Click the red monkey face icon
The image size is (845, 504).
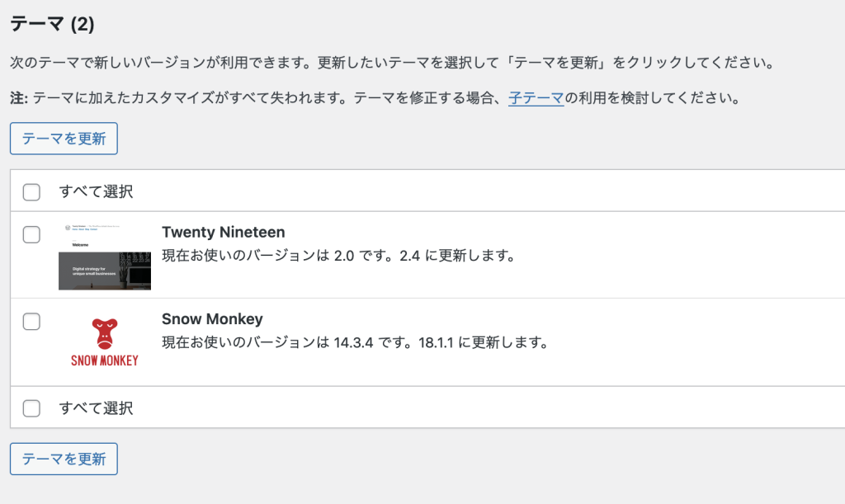click(104, 333)
